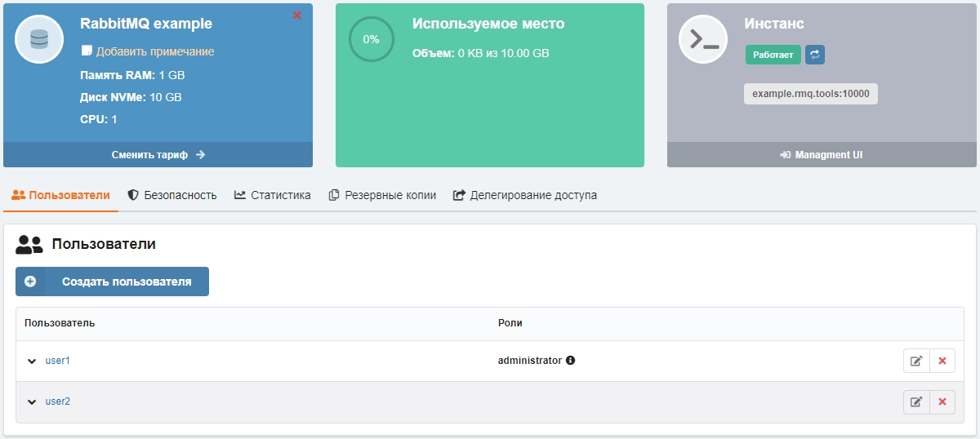Click the administrator role text
The width and height of the screenshot is (980, 439).
click(530, 360)
